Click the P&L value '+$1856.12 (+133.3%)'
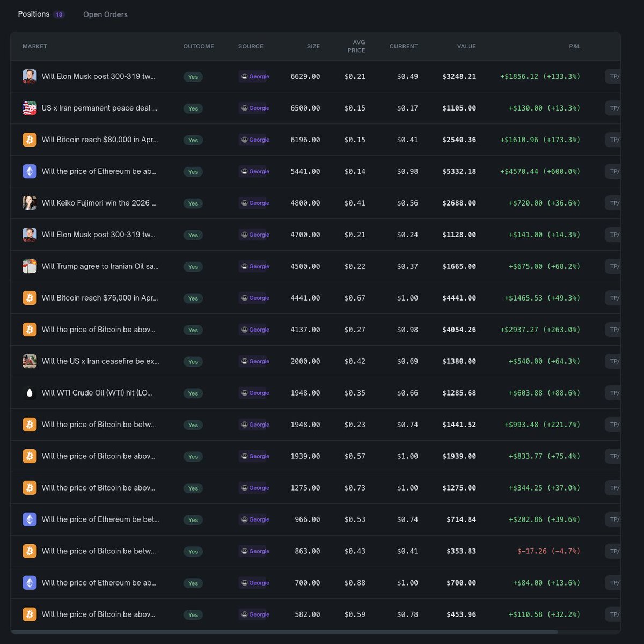This screenshot has width=644, height=644. [540, 76]
